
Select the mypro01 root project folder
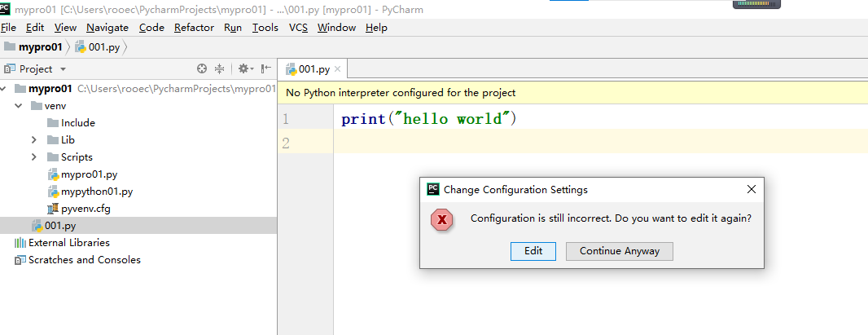(x=43, y=89)
